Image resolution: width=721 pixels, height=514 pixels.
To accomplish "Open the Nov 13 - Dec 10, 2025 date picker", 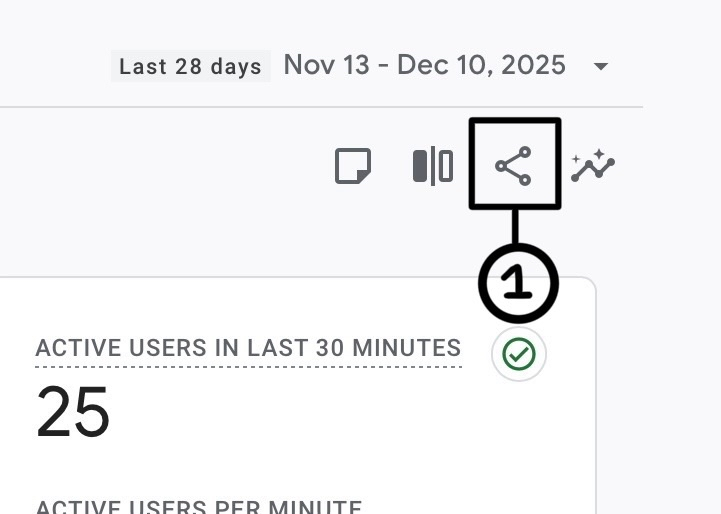I will (x=424, y=66).
